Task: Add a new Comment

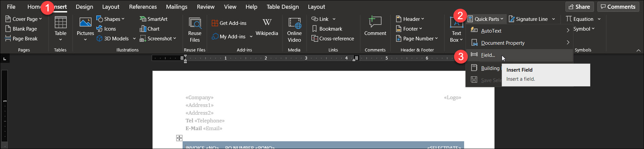Action: coord(375,23)
